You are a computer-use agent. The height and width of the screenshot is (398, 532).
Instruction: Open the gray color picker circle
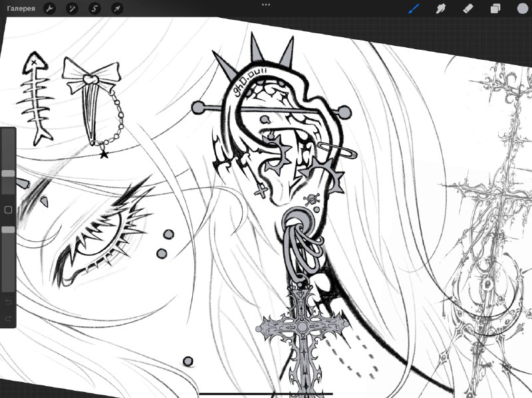tap(523, 9)
